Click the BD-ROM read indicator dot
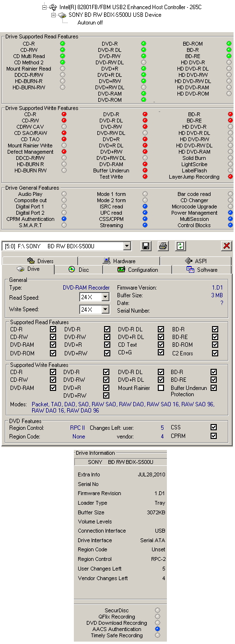This screenshot has height=644, width=235. tap(229, 44)
